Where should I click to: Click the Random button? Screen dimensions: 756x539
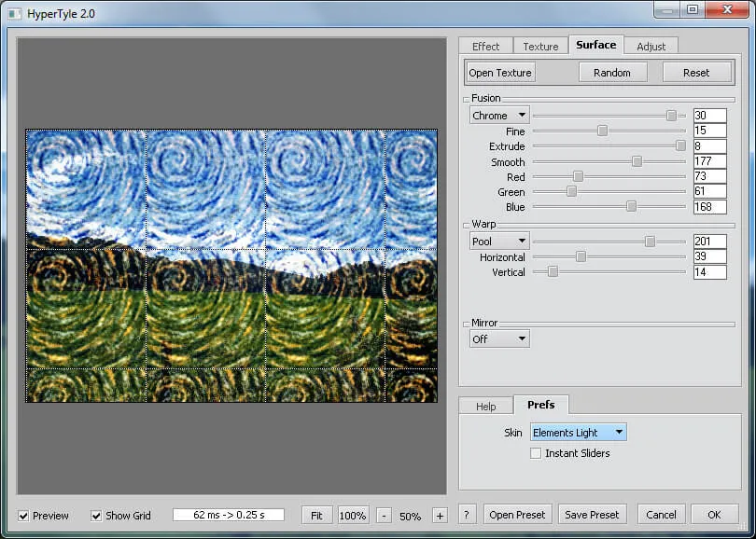613,72
